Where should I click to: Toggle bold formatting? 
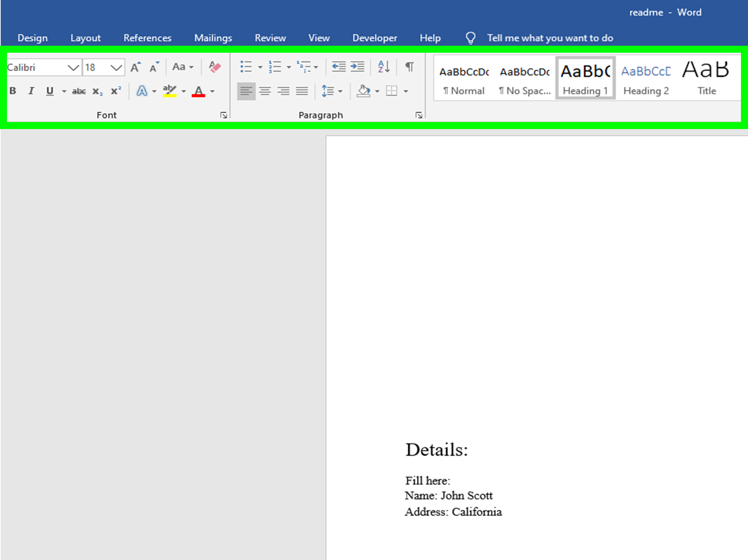(13, 91)
